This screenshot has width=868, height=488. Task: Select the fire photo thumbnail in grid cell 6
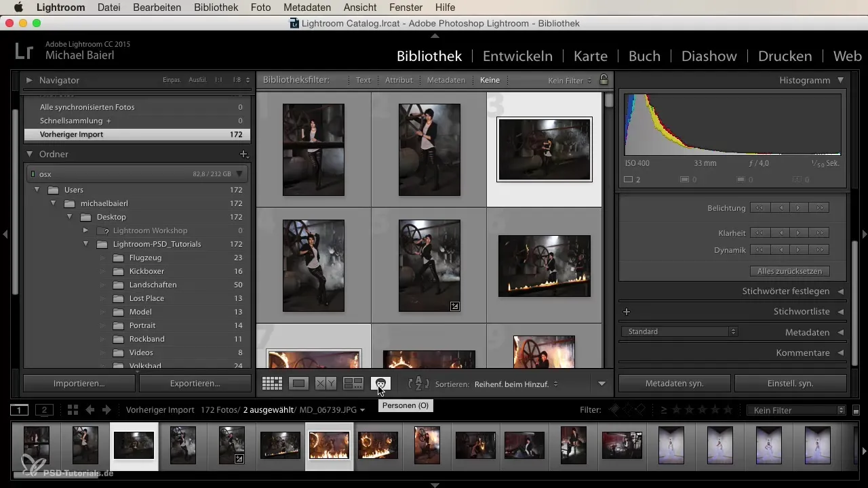point(544,266)
